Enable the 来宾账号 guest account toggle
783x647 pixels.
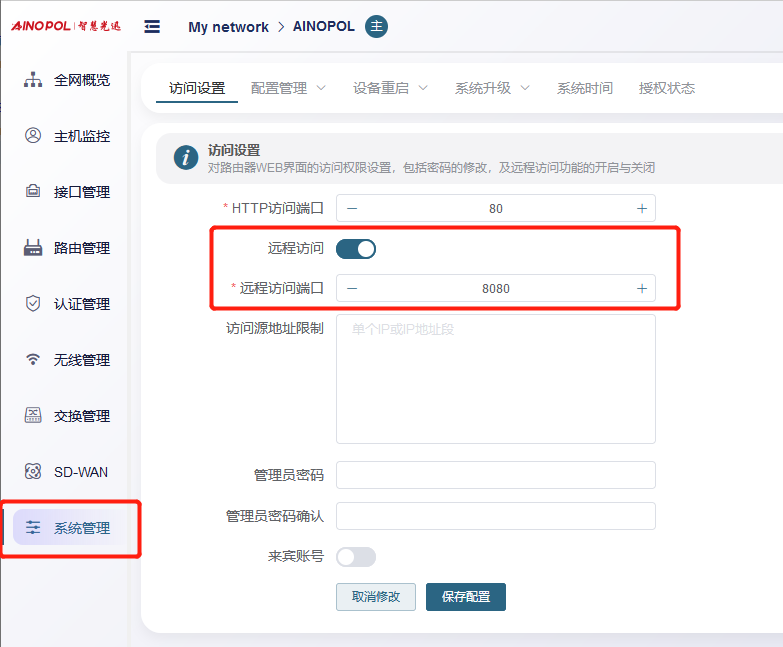click(x=356, y=557)
